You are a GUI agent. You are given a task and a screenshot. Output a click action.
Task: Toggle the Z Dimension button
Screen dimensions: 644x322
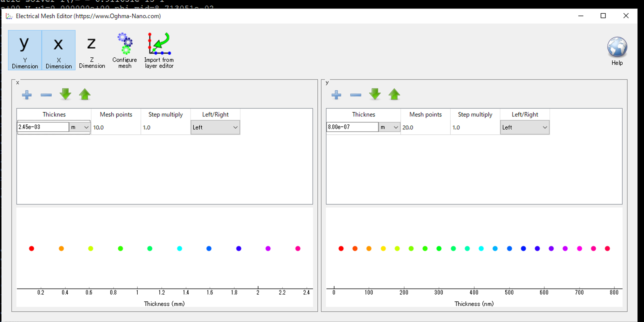[92, 50]
